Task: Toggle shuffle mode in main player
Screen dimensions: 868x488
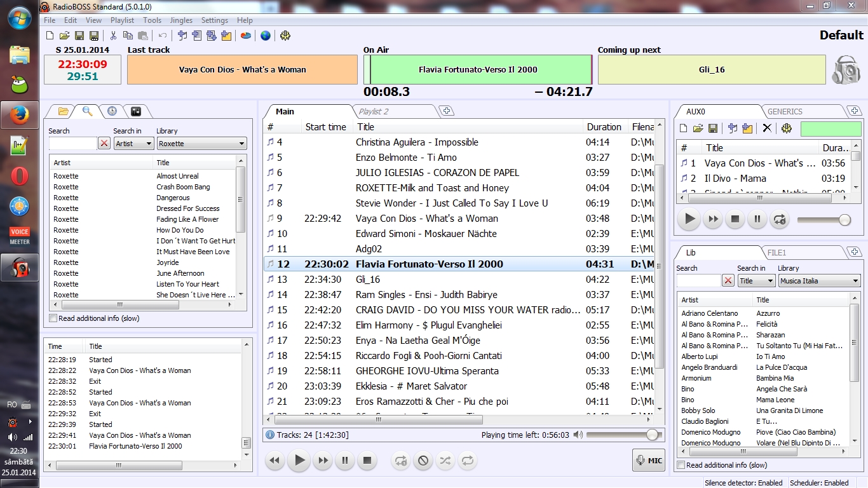Action: coord(445,461)
